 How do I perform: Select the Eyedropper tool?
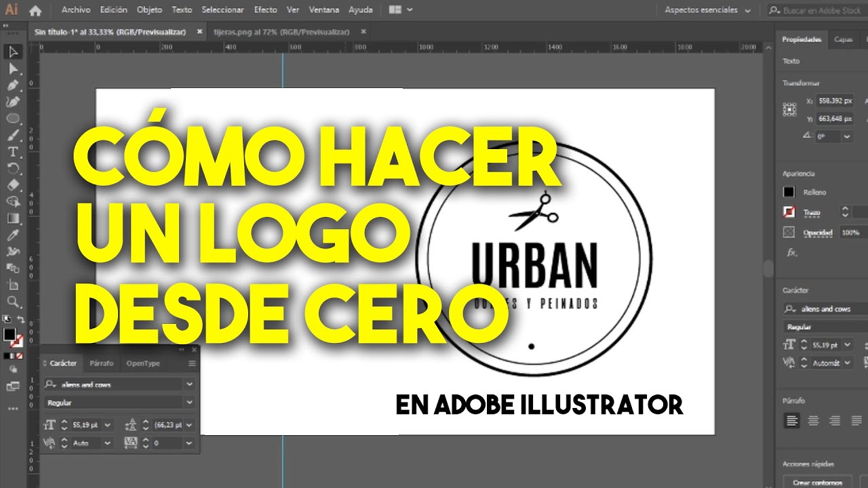click(13, 235)
